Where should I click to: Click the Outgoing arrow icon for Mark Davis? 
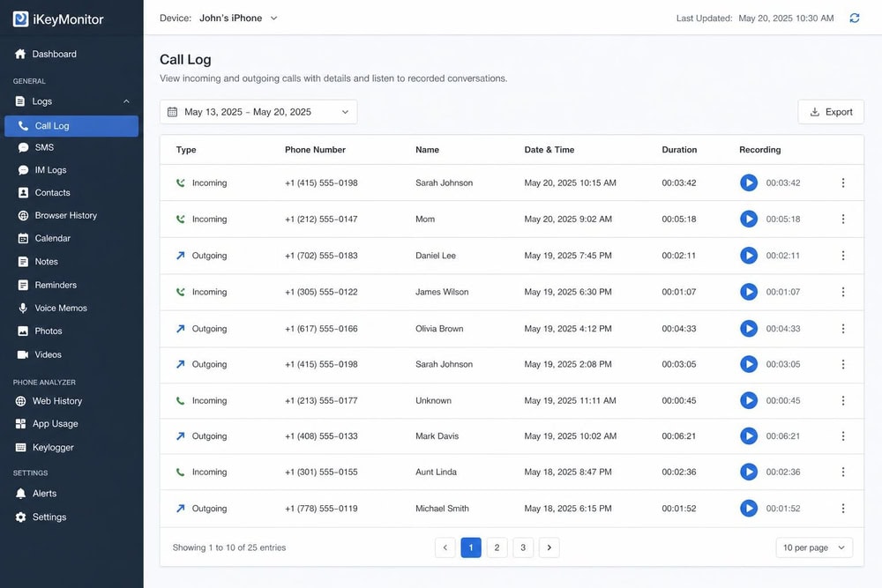tap(180, 435)
